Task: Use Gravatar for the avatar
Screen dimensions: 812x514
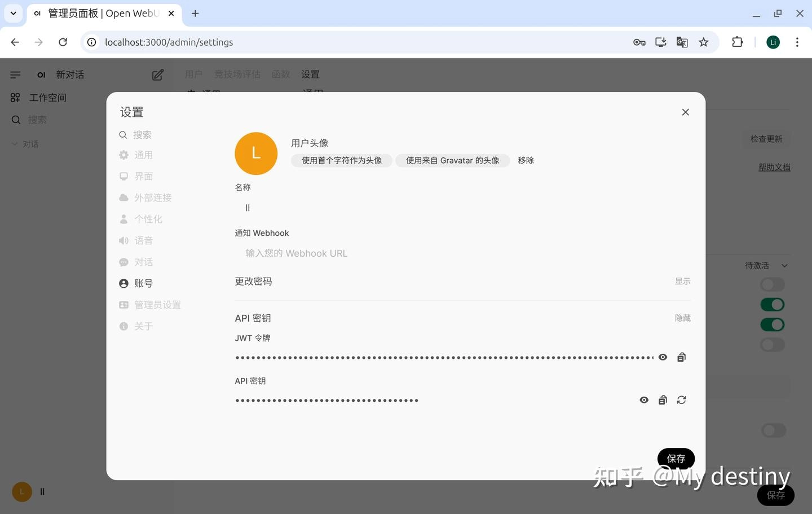Action: pyautogui.click(x=452, y=161)
